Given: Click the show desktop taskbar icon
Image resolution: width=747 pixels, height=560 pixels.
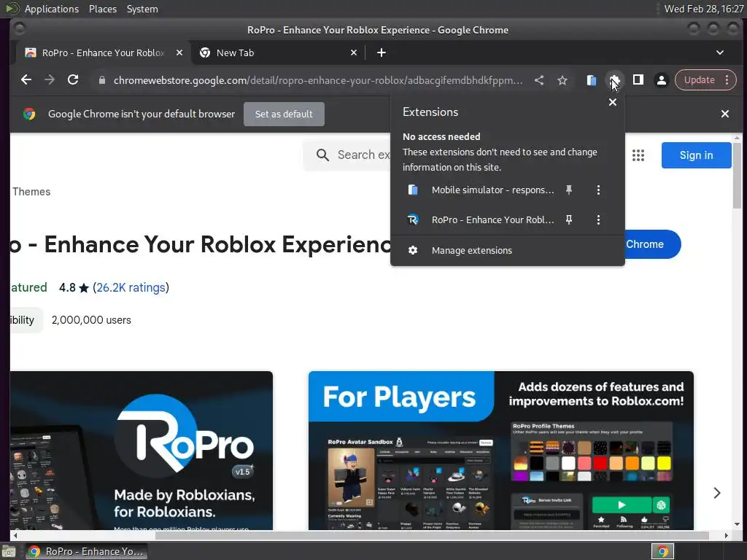Looking at the screenshot, I should (x=9, y=551).
